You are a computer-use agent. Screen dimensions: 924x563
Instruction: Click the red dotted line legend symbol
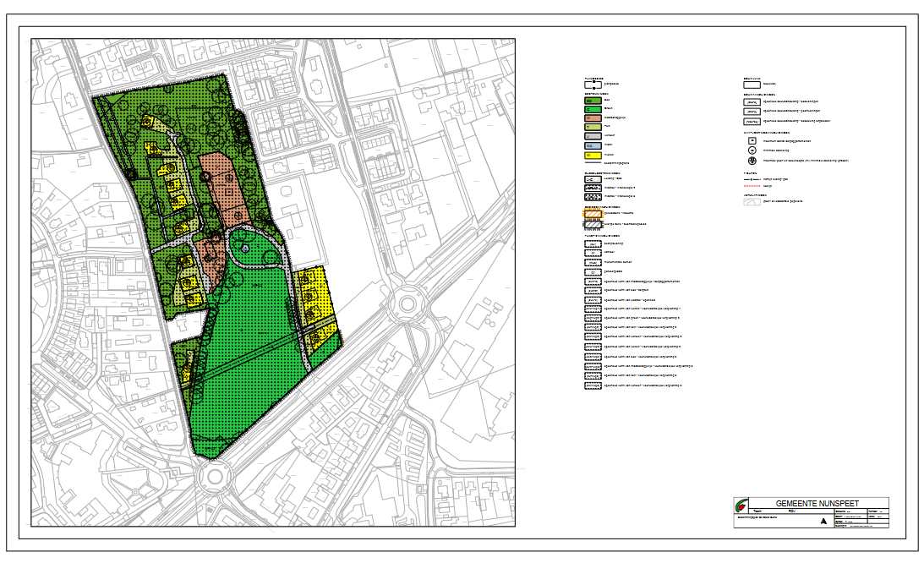pos(751,187)
